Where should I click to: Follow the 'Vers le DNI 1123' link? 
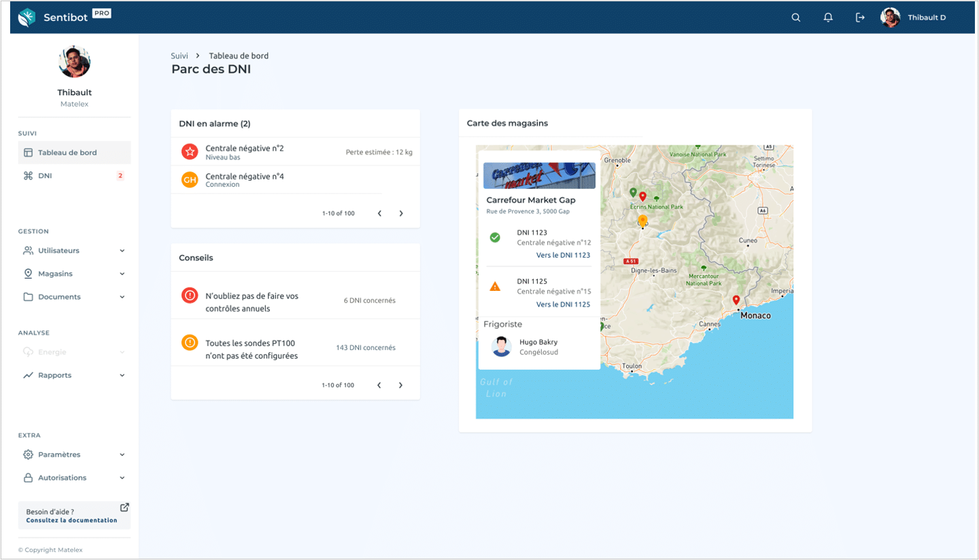point(563,256)
